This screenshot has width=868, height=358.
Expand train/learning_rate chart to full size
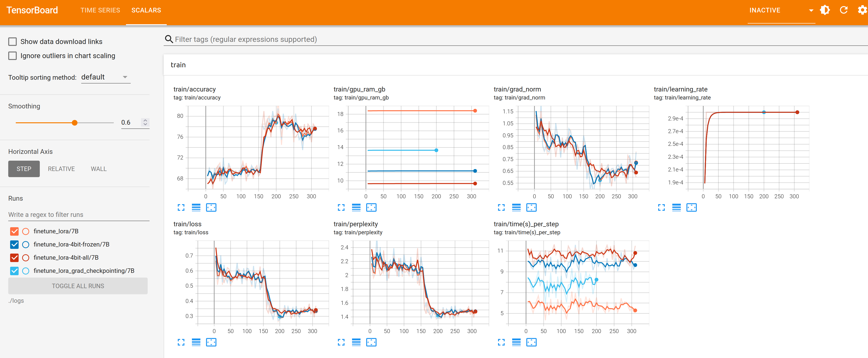pos(661,208)
